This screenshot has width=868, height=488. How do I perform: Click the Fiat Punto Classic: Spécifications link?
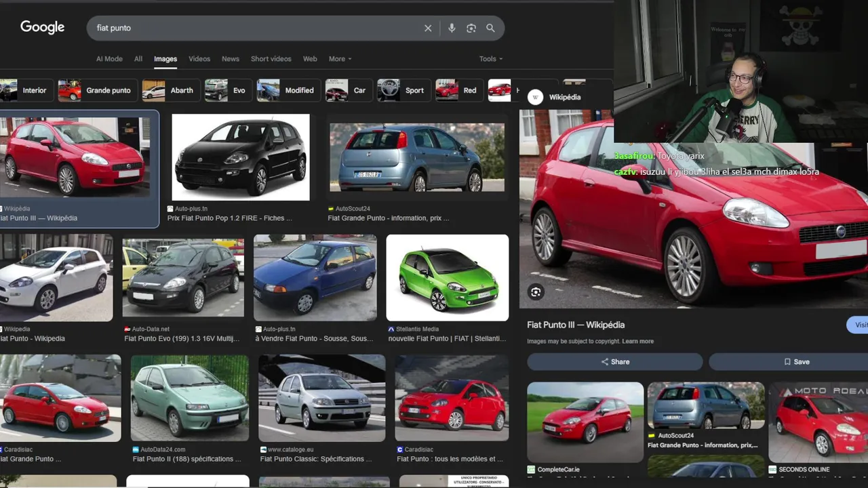[x=316, y=459]
